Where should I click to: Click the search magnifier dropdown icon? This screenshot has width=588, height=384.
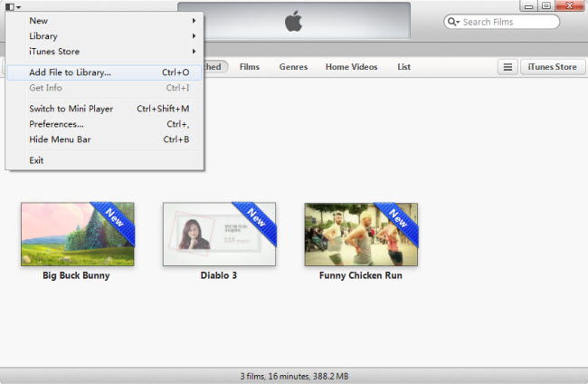(x=453, y=22)
